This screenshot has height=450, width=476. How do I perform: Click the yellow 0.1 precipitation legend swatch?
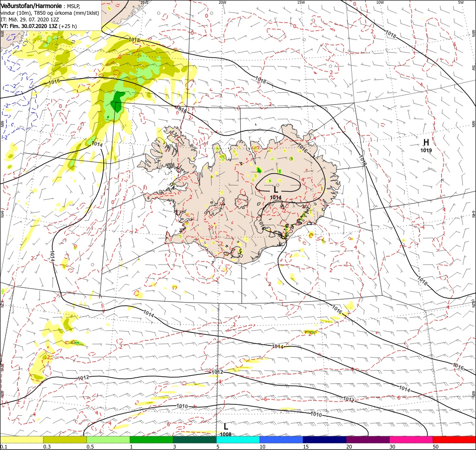click(21, 440)
